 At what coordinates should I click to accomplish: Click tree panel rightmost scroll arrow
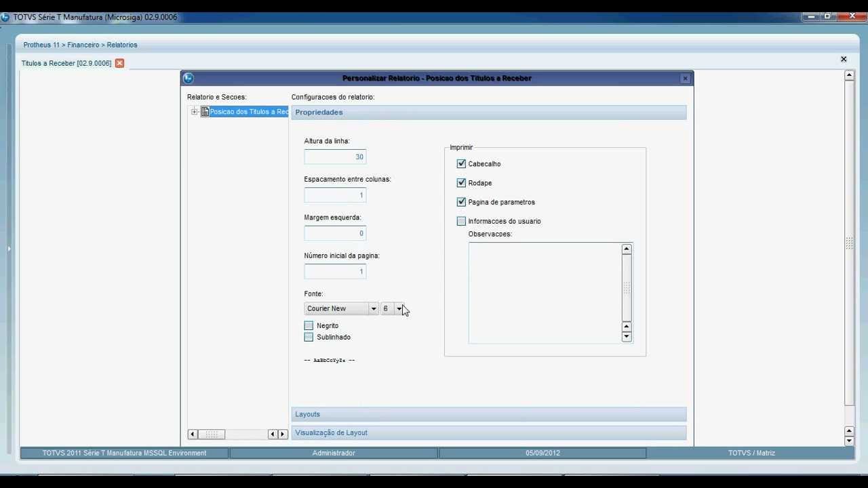pyautogui.click(x=283, y=434)
